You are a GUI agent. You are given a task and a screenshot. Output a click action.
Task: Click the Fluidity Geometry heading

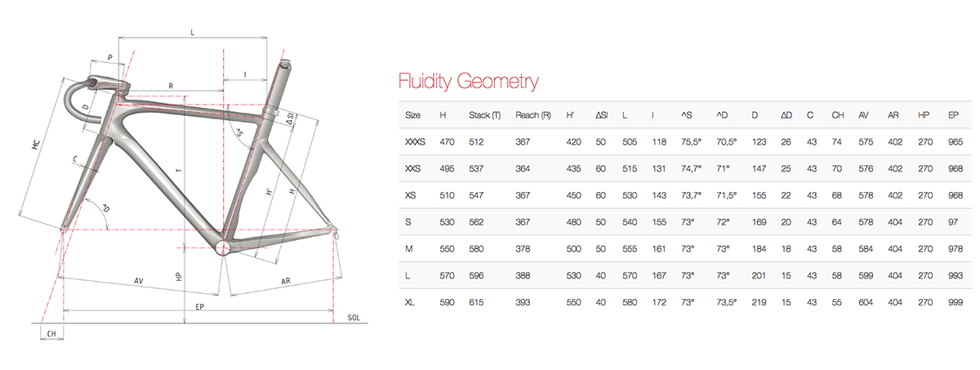[468, 81]
